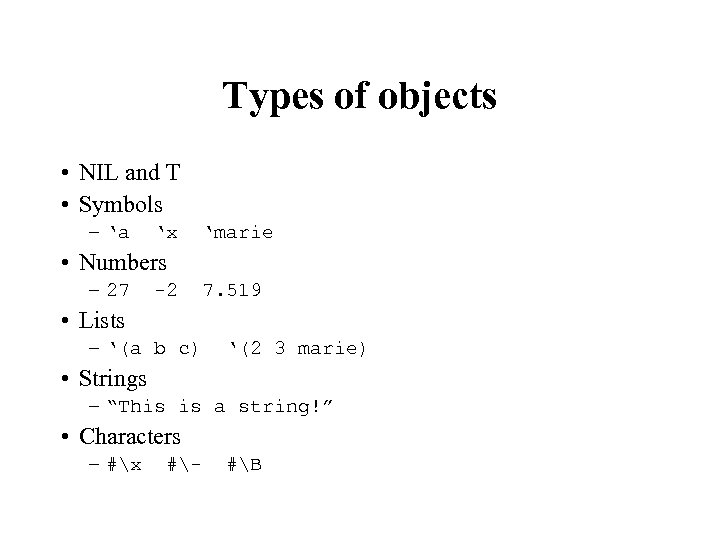
Task: Click the number -2 example
Action: point(166,291)
